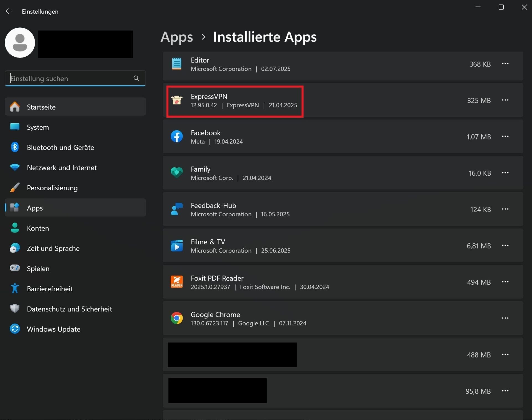Click the ExpressVPN app icon

coord(177,100)
